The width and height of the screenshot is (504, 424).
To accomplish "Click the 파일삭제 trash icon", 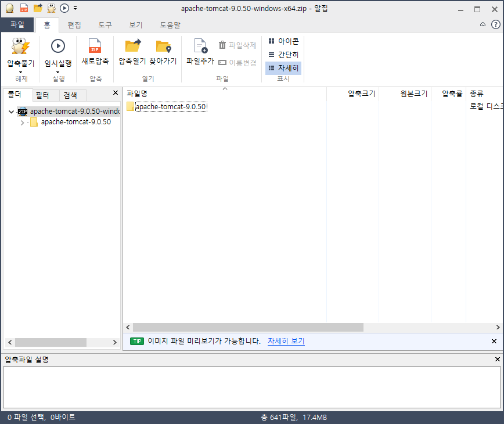I will coord(222,45).
